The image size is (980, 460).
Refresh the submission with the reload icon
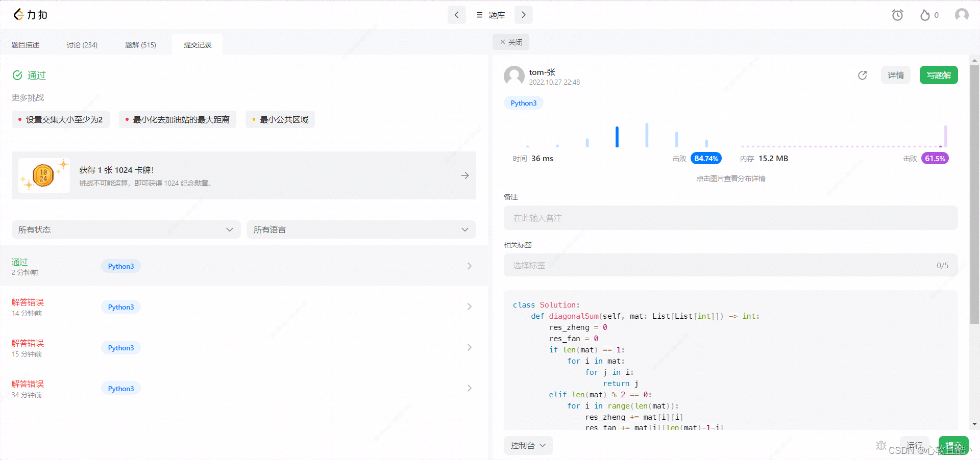(x=862, y=75)
